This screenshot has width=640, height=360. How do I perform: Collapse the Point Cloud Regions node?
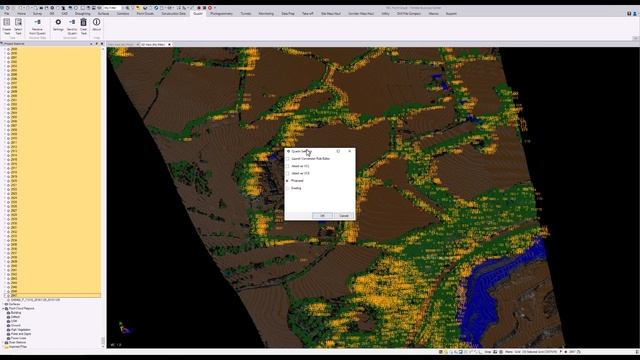pyautogui.click(x=3, y=309)
